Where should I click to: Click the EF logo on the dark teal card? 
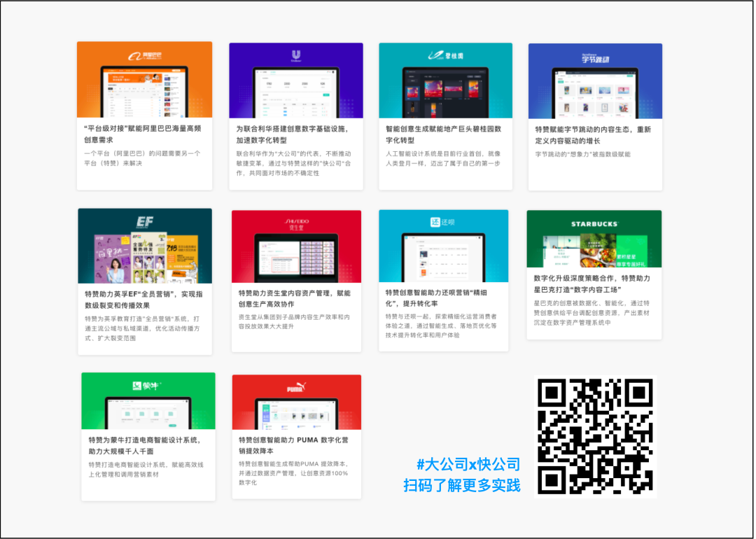tap(144, 222)
